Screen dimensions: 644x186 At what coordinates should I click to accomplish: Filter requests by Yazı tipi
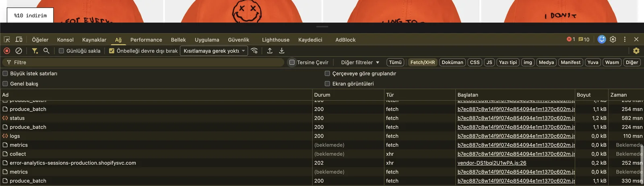click(508, 62)
